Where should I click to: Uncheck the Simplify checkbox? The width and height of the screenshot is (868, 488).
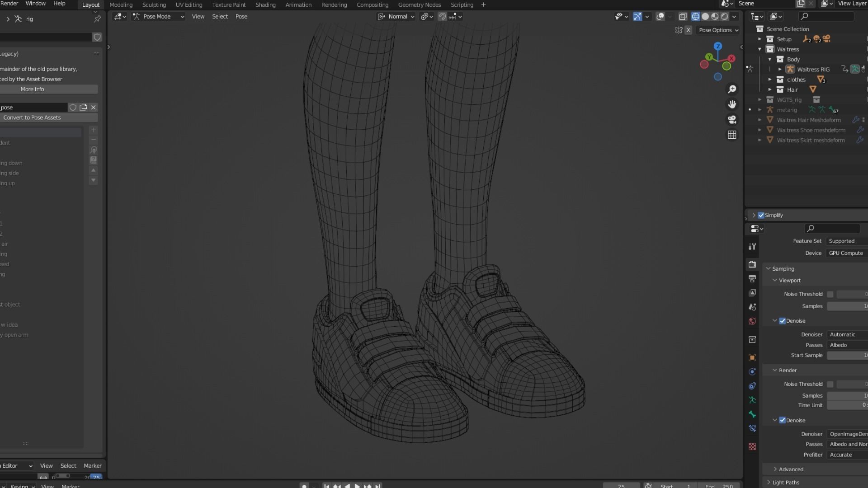pos(761,216)
